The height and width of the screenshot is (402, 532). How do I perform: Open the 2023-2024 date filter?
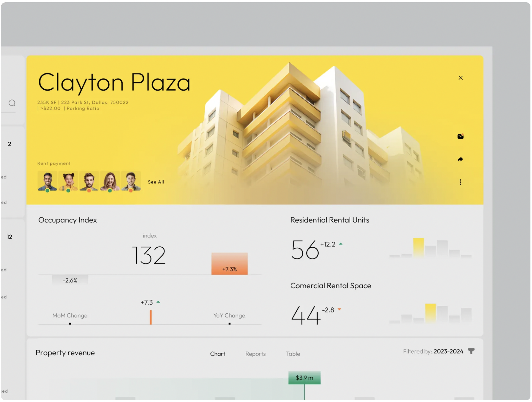click(448, 351)
